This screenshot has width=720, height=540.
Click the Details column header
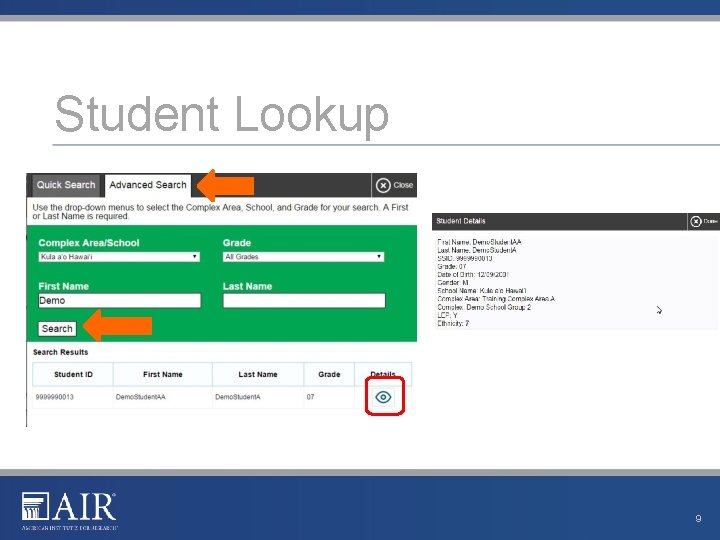pos(383,374)
